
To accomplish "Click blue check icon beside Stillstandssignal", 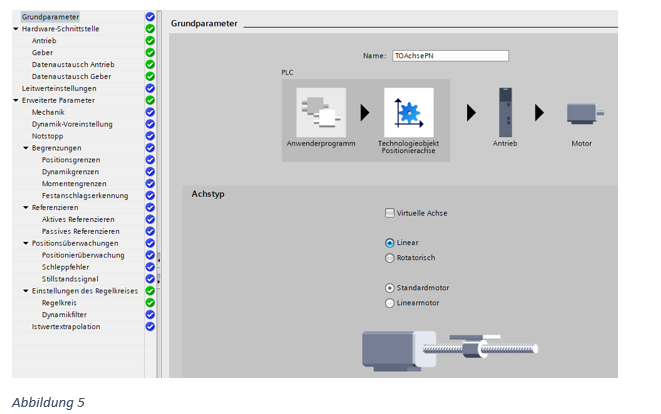I will point(150,279).
